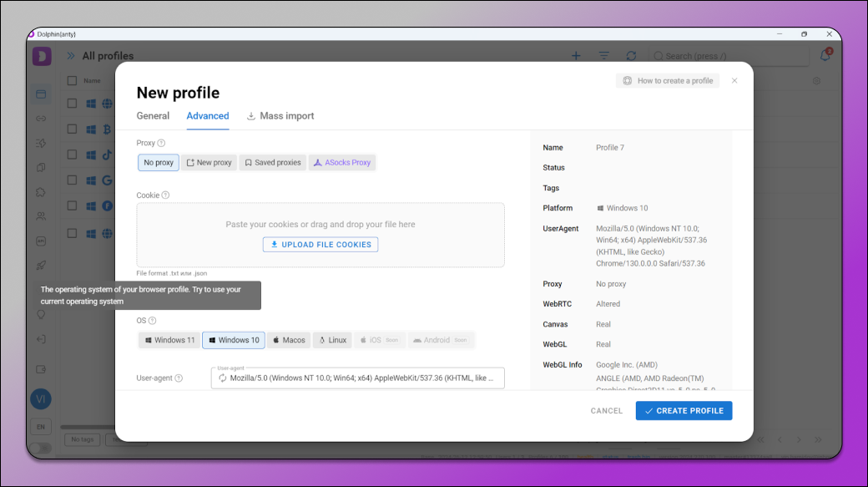Click the Create Profile button
Image resolution: width=868 pixels, height=487 pixels.
[684, 411]
